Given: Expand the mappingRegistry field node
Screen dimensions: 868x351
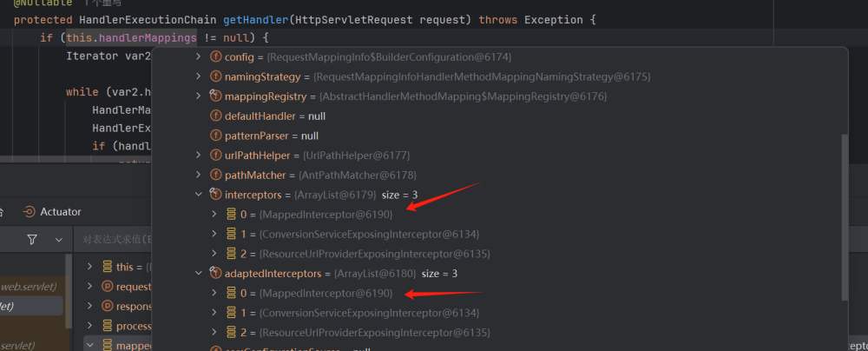Looking at the screenshot, I should tap(199, 96).
